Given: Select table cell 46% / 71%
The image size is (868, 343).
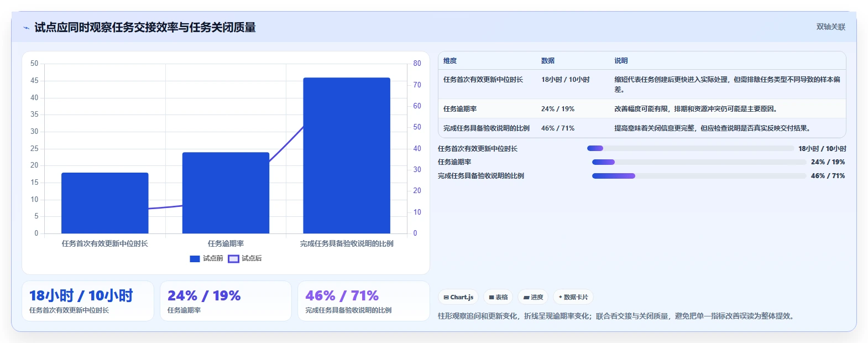Looking at the screenshot, I should click(558, 128).
